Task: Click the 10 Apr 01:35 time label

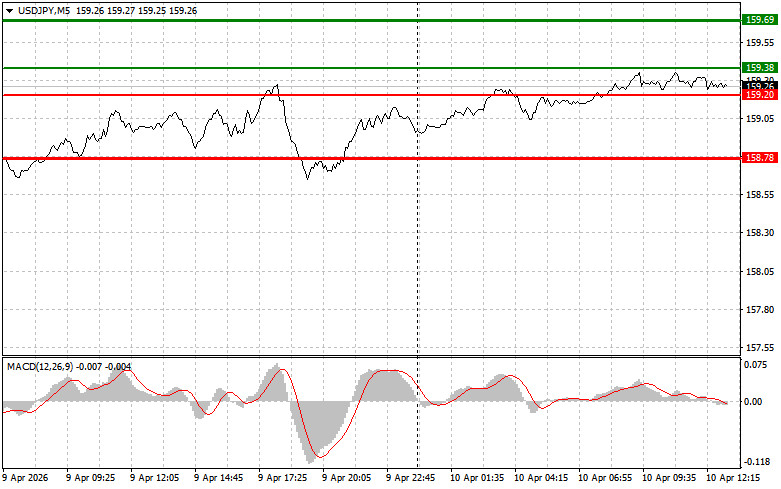Action: coord(476,479)
